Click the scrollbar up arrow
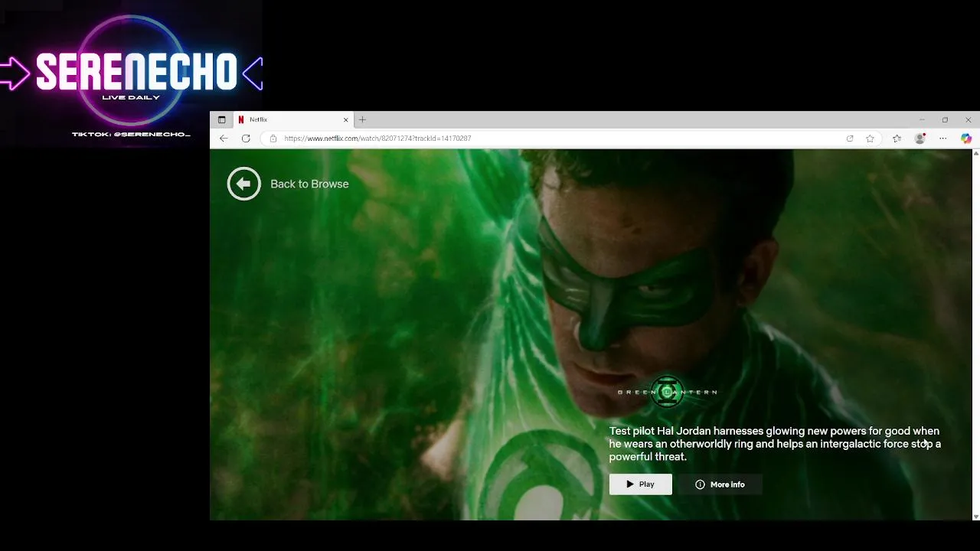Image resolution: width=980 pixels, height=551 pixels. [x=975, y=153]
